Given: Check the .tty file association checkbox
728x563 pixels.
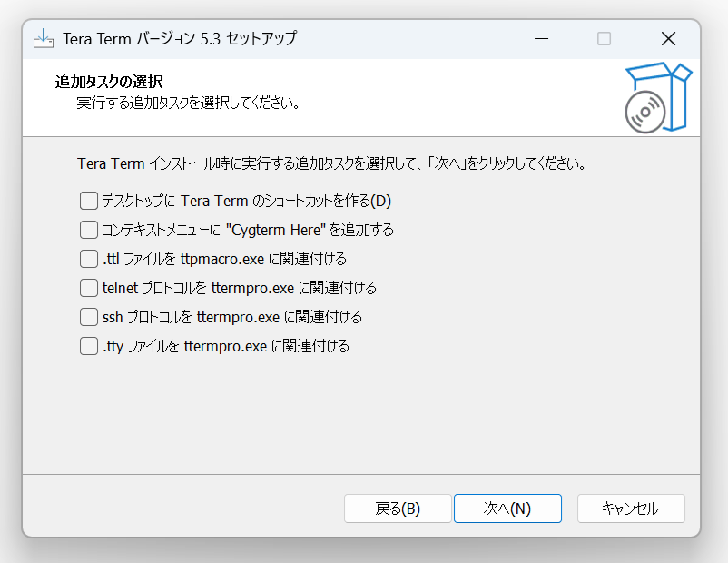Looking at the screenshot, I should (x=89, y=346).
